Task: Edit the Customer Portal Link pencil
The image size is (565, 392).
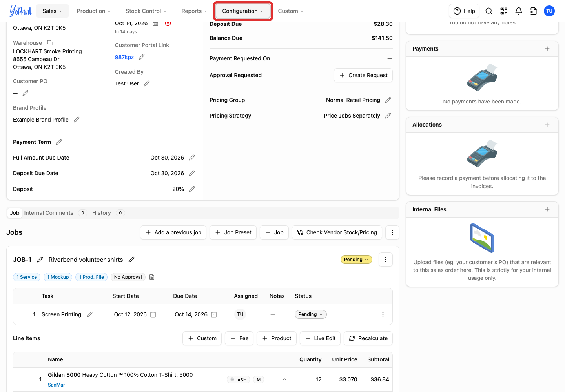Action: coord(142,57)
